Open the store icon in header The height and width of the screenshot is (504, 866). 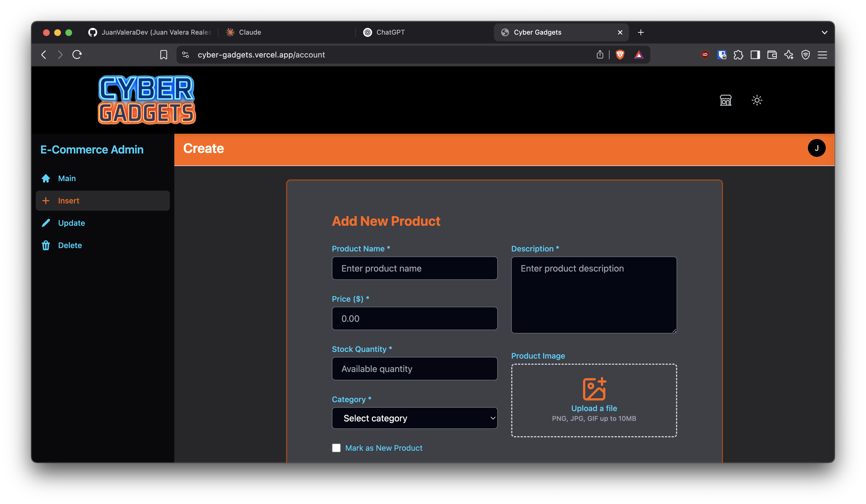(x=725, y=100)
